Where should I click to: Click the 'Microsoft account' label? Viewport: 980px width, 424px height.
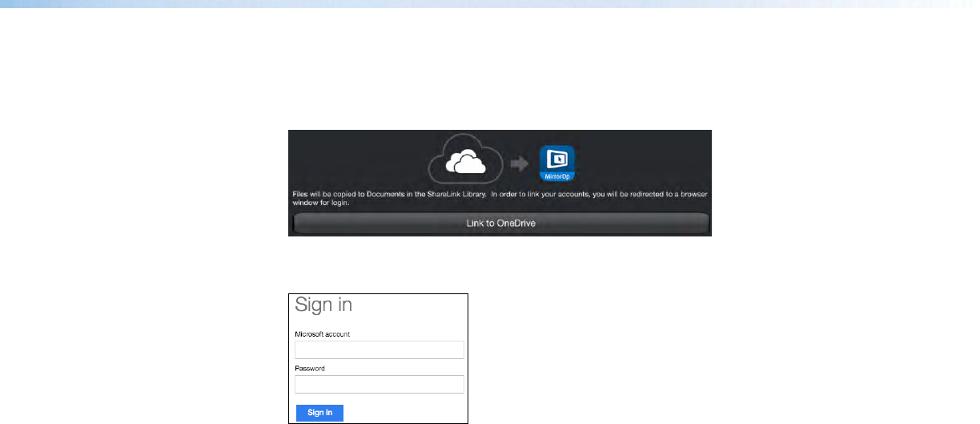click(323, 334)
